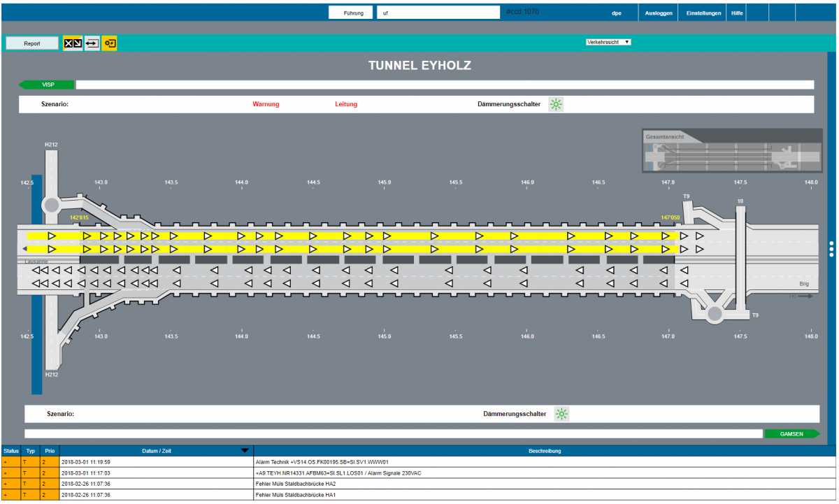This screenshot has height=504, width=839.
Task: Click the yellow gear settings toolbar icon
Action: pos(110,43)
